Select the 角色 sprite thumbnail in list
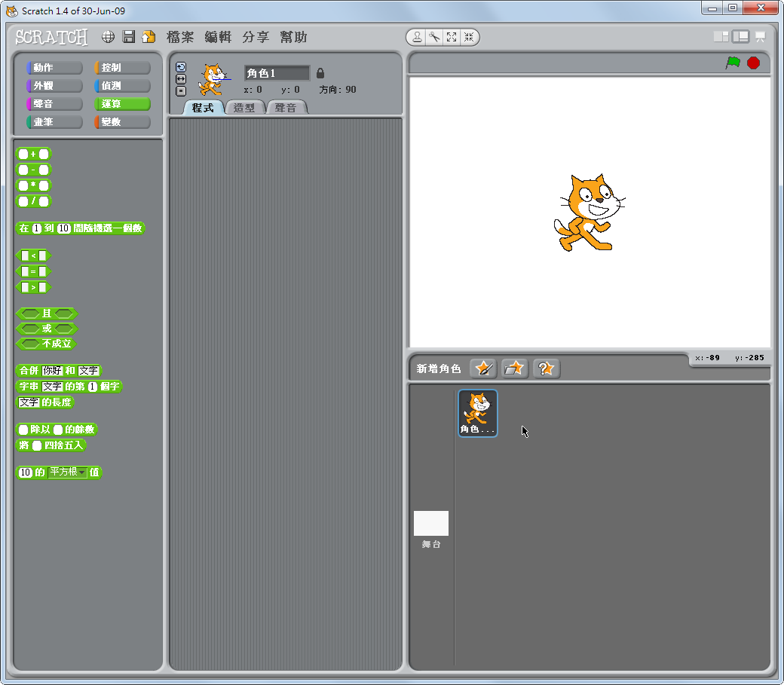 click(478, 413)
